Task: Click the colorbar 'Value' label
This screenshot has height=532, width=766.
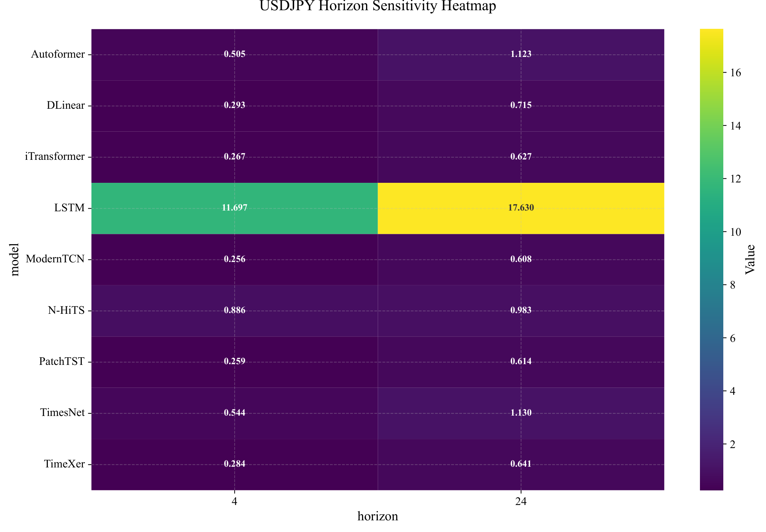Action: click(x=750, y=259)
